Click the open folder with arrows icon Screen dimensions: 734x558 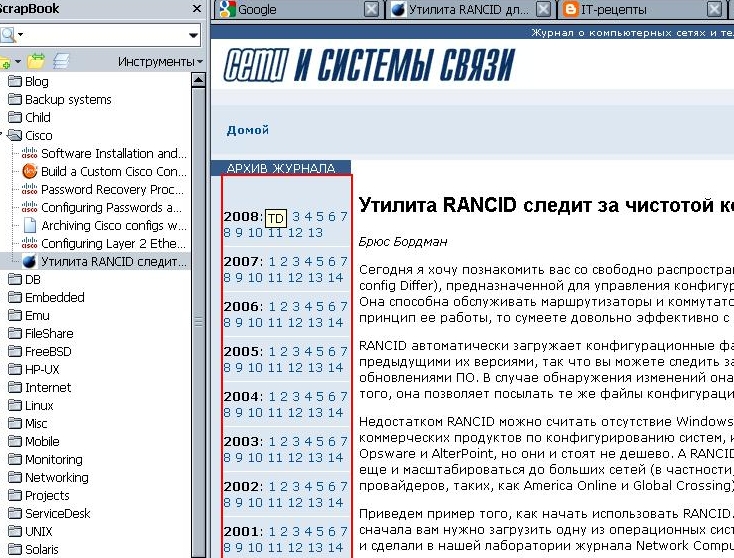click(36, 61)
